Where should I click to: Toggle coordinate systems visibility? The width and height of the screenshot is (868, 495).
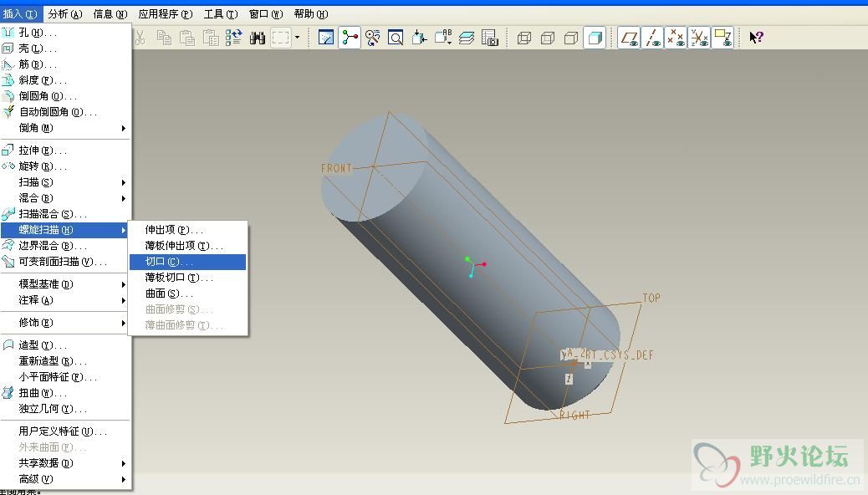700,38
